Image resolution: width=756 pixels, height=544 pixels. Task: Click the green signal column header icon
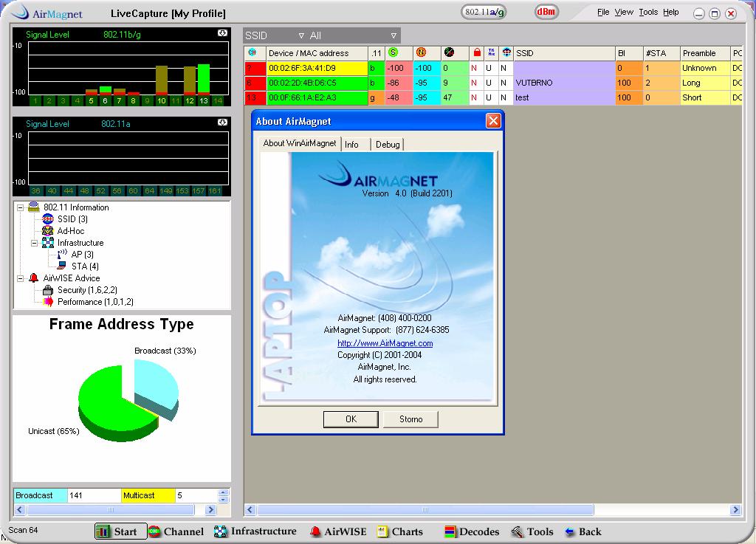393,52
